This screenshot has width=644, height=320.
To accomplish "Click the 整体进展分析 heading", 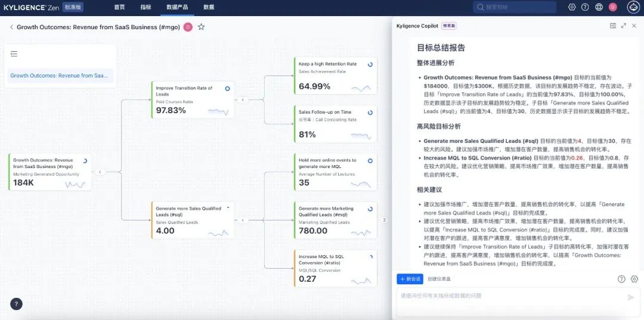I will (435, 63).
